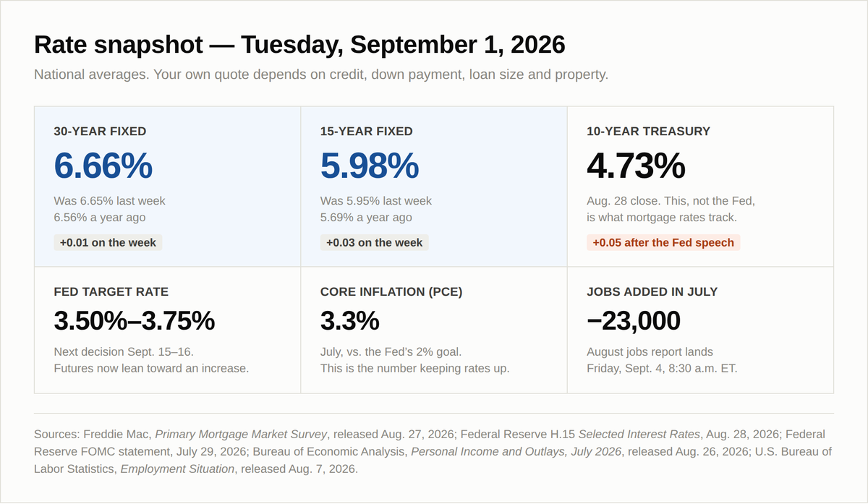This screenshot has width=868, height=504.
Task: Click the 'JOBS ADDED IN JULY' heading
Action: point(652,292)
